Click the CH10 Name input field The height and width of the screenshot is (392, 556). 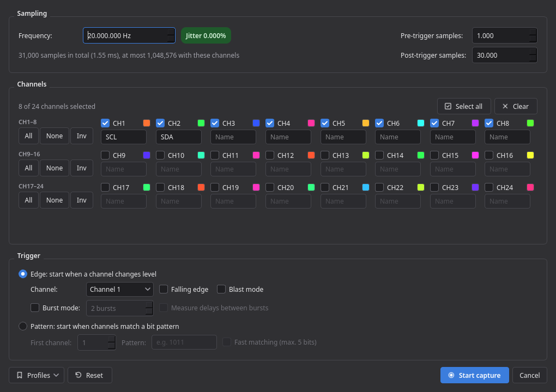tap(179, 169)
